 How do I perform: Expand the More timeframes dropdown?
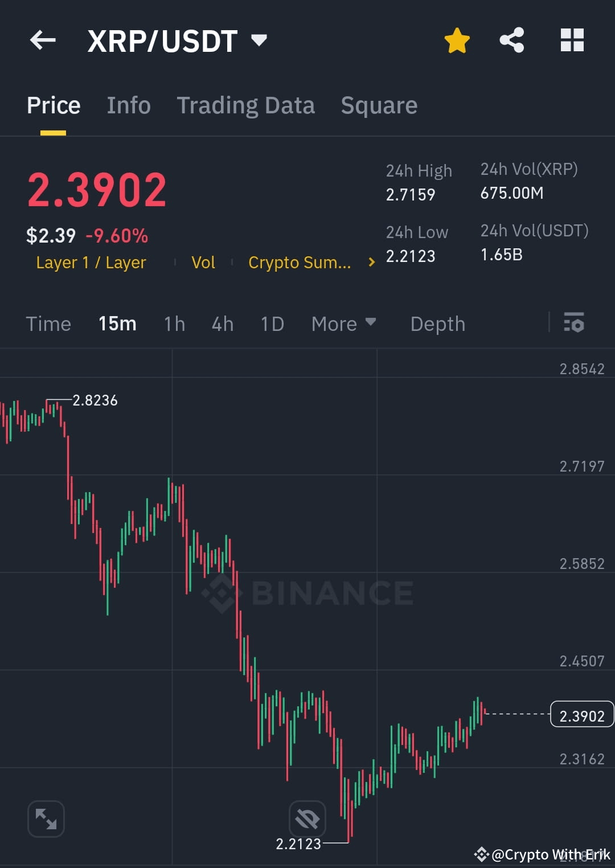coord(344,324)
